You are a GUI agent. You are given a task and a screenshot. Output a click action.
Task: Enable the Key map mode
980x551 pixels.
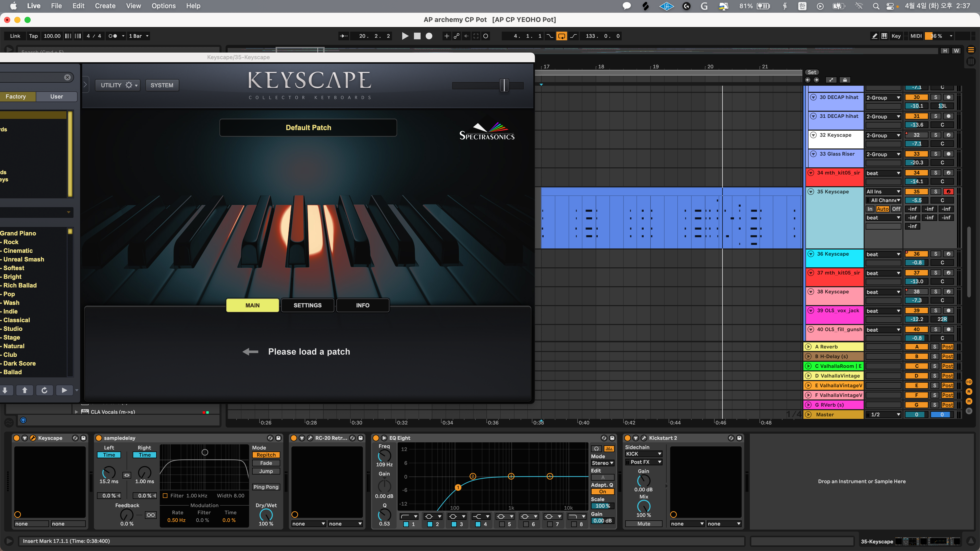pos(896,36)
